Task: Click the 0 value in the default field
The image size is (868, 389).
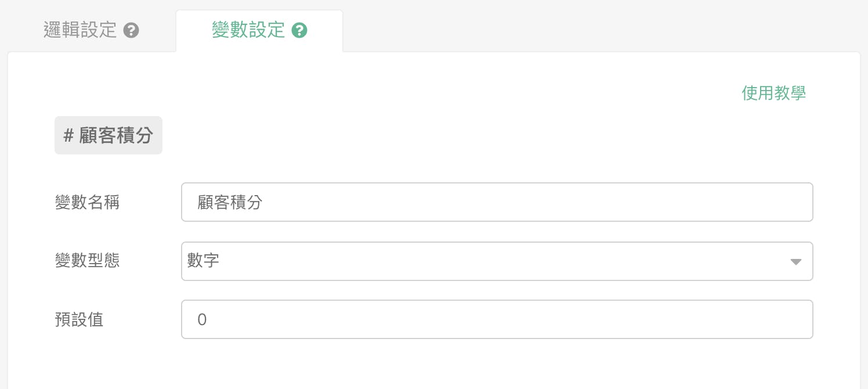Action: pyautogui.click(x=202, y=319)
